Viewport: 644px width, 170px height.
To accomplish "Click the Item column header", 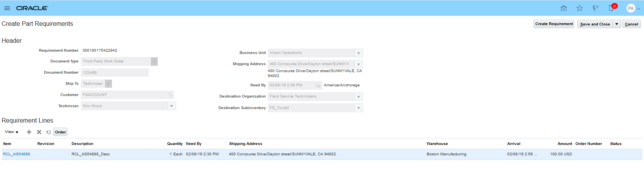I will pyautogui.click(x=7, y=144).
